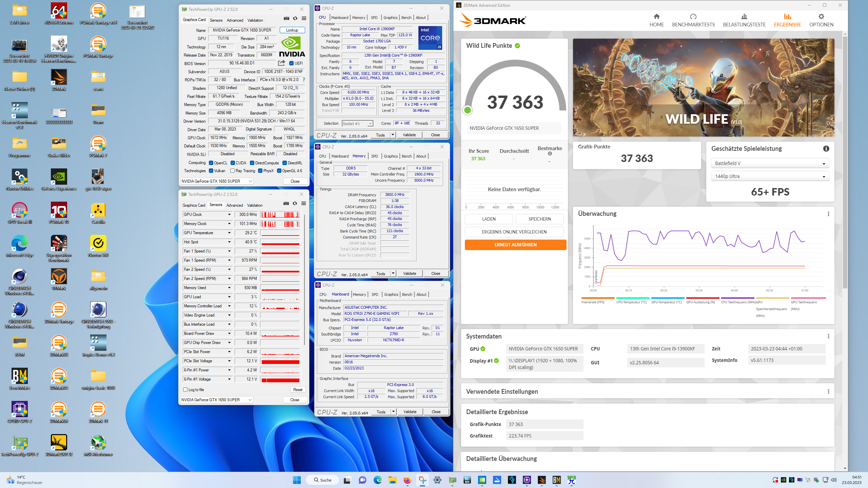Open GPU selector dropdown in upper GPU-Z window
Image resolution: width=868 pixels, height=488 pixels.
[217, 181]
